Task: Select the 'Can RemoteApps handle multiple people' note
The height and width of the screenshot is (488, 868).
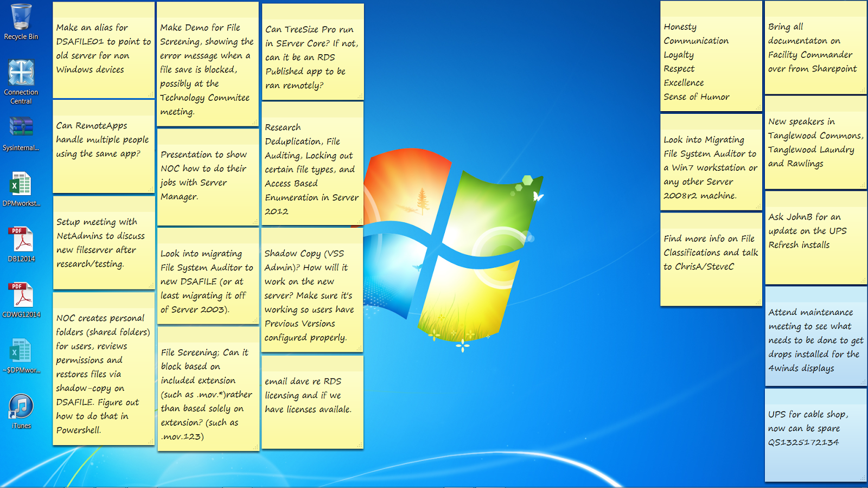Action: (x=104, y=146)
